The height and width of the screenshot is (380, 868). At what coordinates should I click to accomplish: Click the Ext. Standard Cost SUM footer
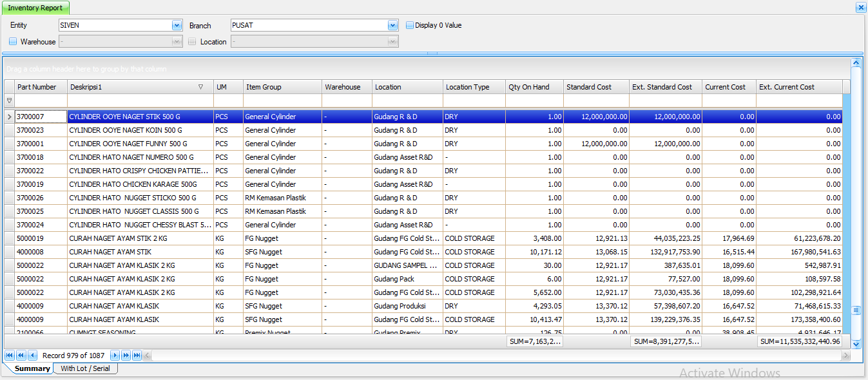click(x=666, y=341)
